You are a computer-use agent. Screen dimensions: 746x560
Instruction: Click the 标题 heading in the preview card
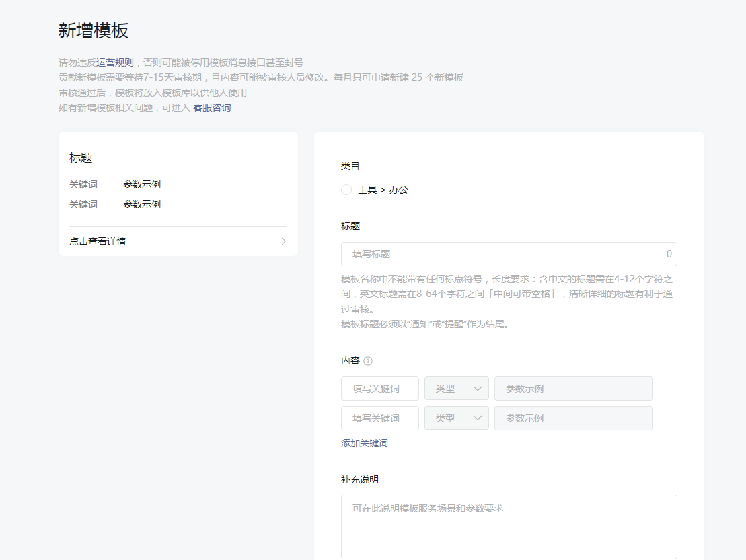(x=81, y=158)
